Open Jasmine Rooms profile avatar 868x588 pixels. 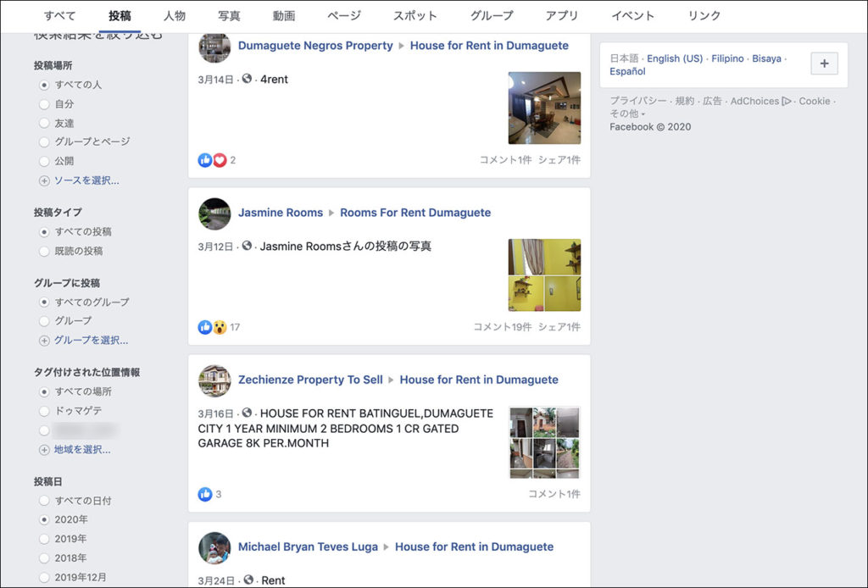point(214,214)
